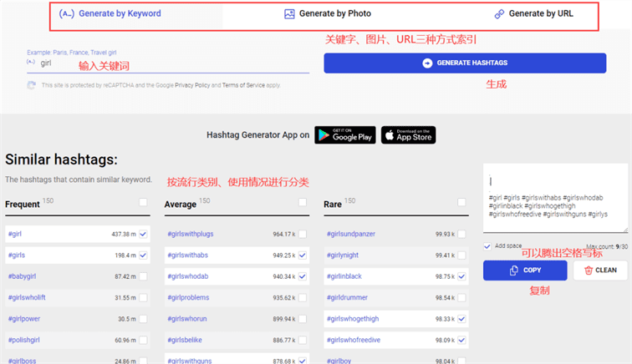Click the #girlpower hashtag text
Screen dimensions: 632x364
[24, 319]
